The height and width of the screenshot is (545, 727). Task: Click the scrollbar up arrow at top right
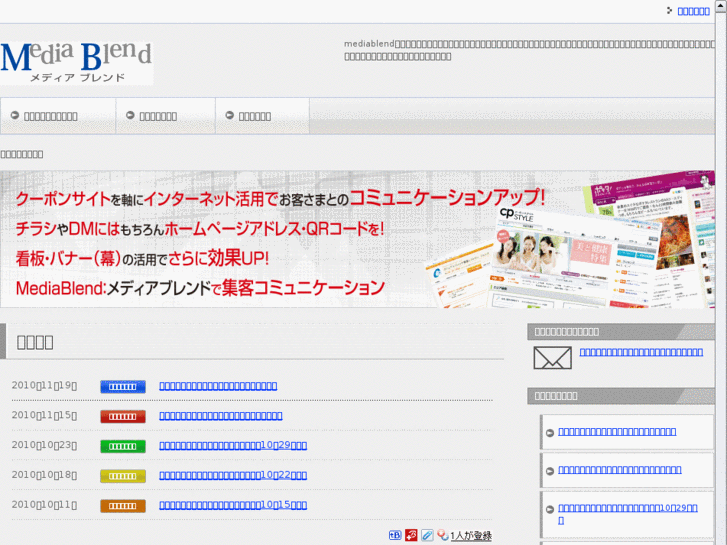[x=721, y=6]
